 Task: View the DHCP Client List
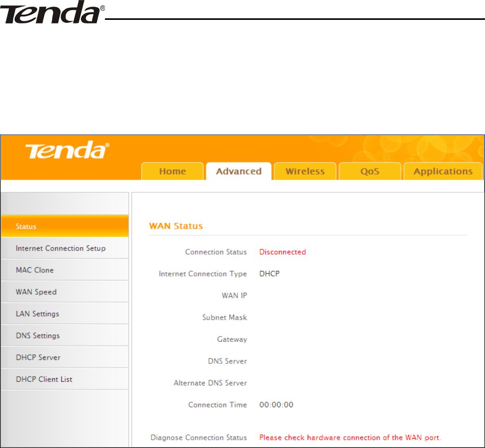65,379
